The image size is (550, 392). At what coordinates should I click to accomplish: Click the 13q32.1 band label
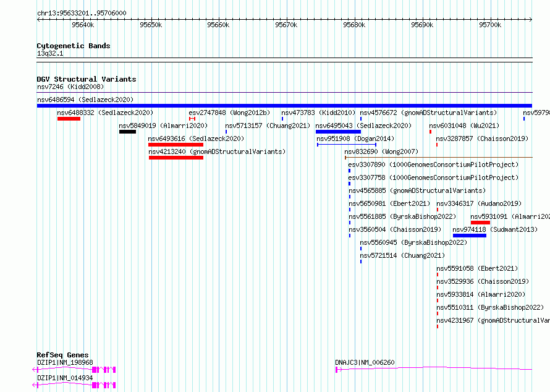pyautogui.click(x=50, y=53)
